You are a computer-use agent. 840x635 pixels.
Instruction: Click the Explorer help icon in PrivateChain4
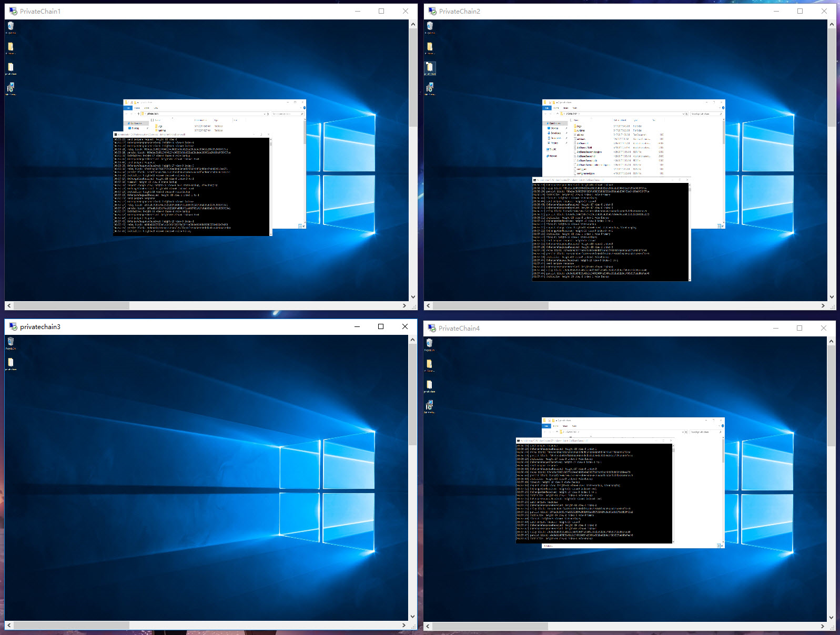pos(723,426)
